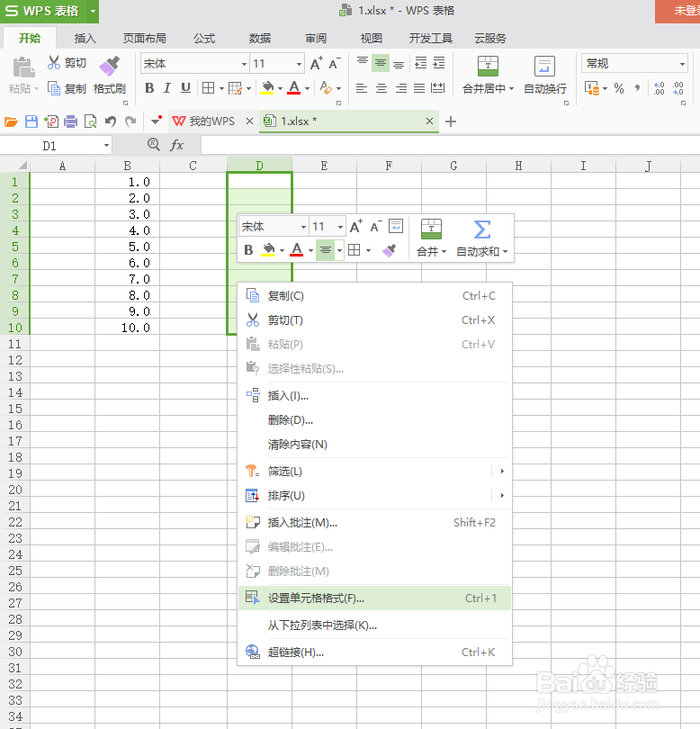Viewport: 700px width, 729px height.
Task: Click the Cut scissors icon in ribbon
Action: [x=54, y=63]
